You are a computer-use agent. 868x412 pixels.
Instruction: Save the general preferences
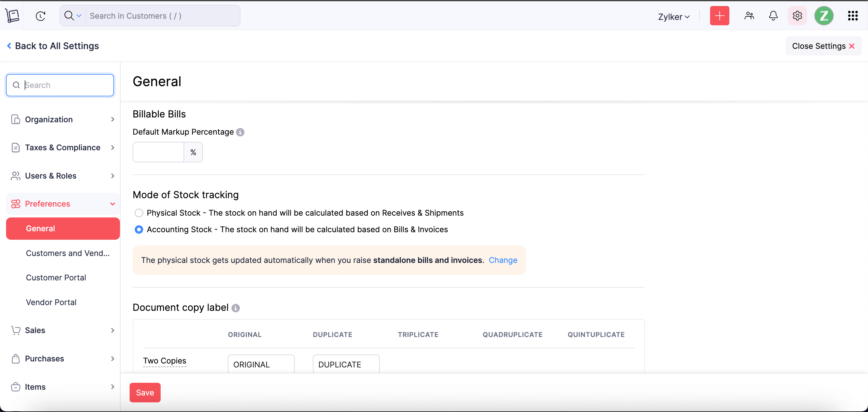tap(145, 392)
